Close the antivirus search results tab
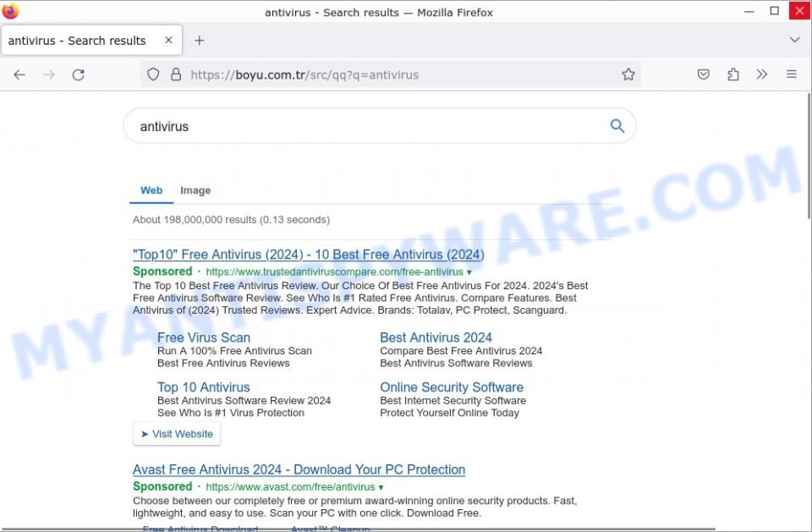 (168, 41)
